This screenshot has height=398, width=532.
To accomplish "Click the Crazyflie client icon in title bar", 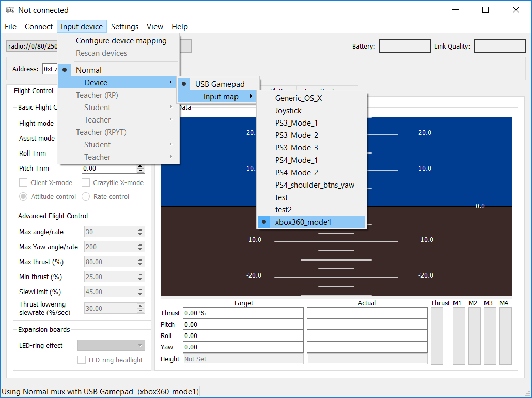I will 9,10.
